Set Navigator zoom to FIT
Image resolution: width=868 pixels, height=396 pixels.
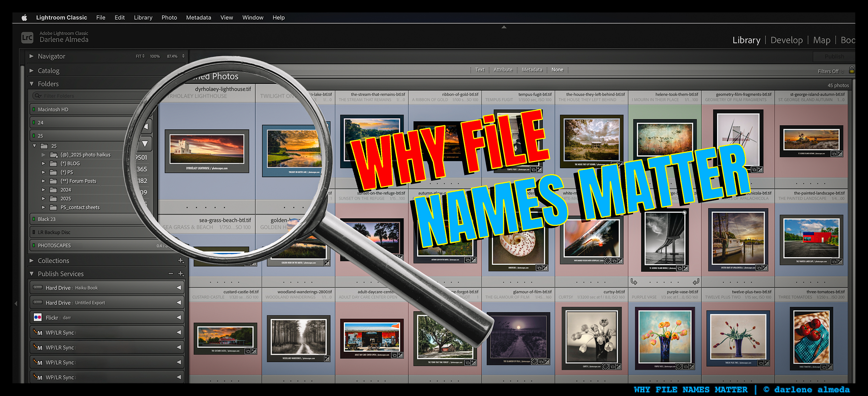point(140,56)
